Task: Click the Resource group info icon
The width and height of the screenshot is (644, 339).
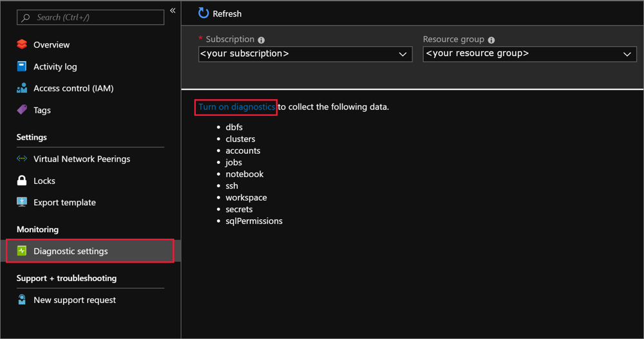Action: tap(491, 40)
